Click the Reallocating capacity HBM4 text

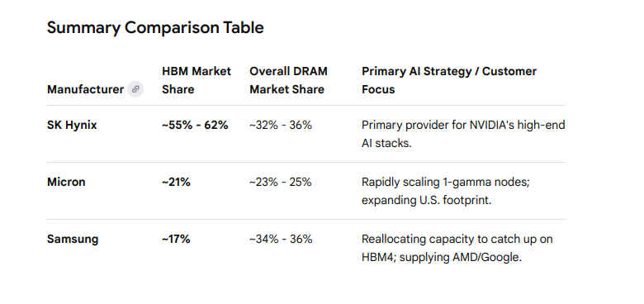(457, 248)
